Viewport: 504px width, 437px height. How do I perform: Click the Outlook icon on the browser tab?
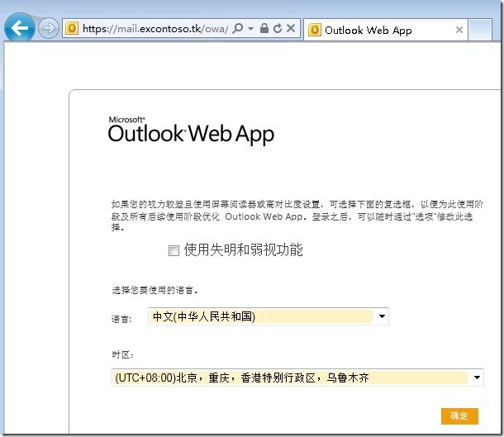pyautogui.click(x=314, y=30)
